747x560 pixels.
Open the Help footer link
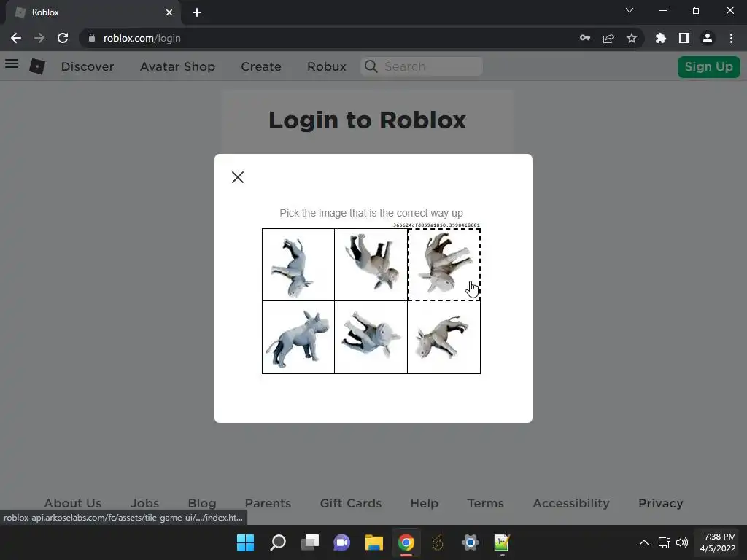tap(425, 503)
